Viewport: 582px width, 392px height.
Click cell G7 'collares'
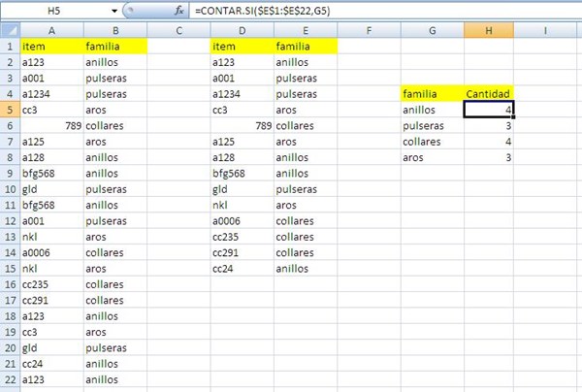click(433, 142)
